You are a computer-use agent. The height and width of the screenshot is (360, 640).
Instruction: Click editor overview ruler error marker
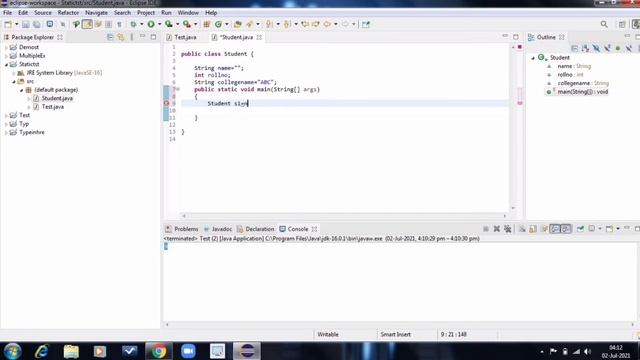(x=520, y=103)
